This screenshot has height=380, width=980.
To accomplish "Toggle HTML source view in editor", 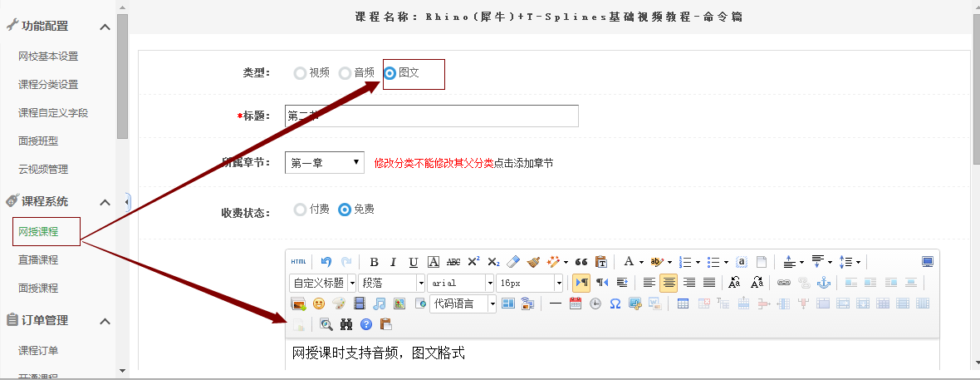I will [298, 261].
